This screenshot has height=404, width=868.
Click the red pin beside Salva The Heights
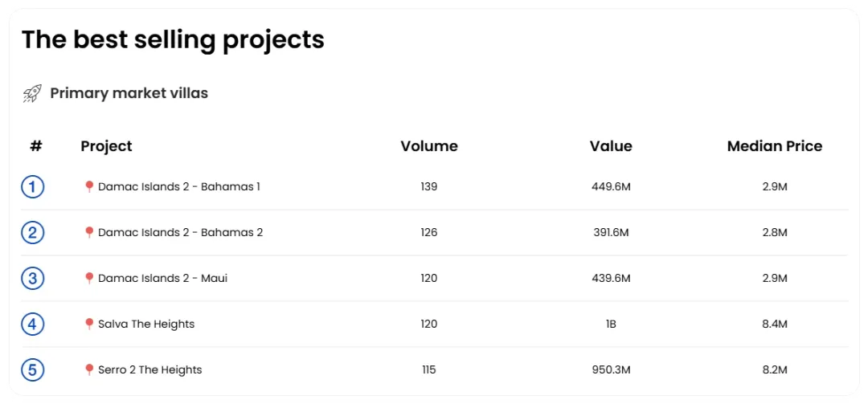click(x=89, y=324)
